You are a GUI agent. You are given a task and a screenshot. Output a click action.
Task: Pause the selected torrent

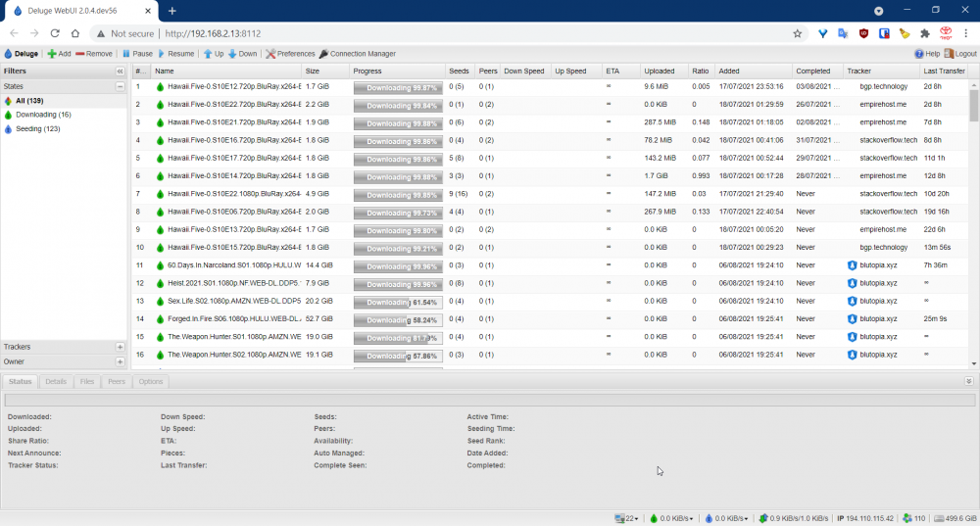tap(137, 54)
